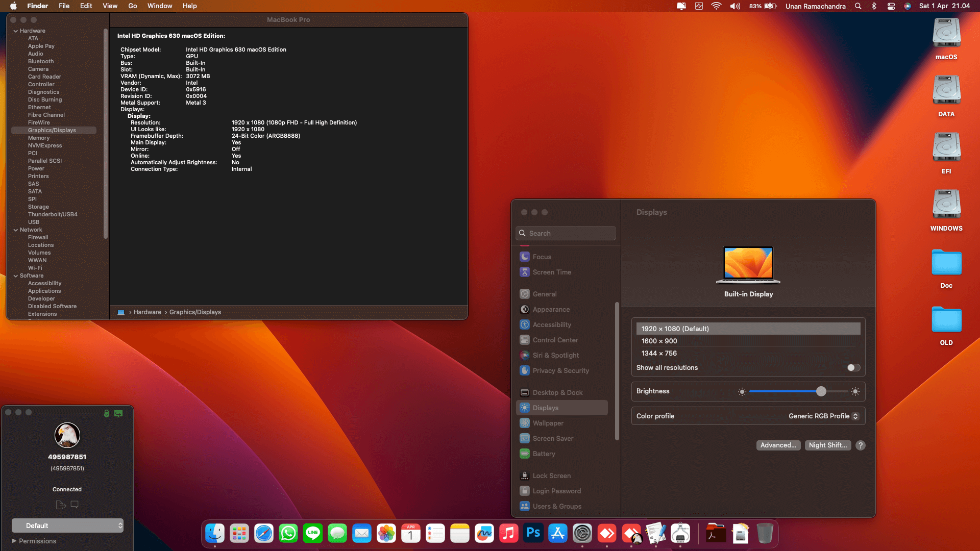Collapse the Hardware section in System Information

coord(16,31)
